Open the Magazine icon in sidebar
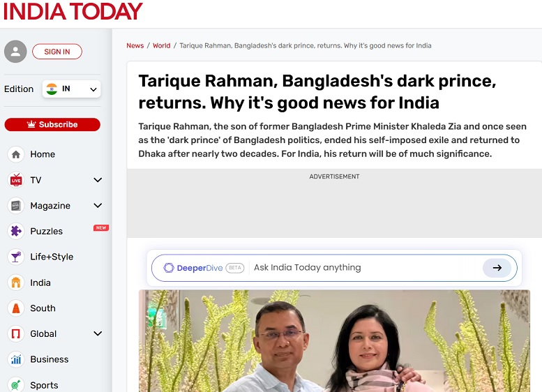This screenshot has width=542, height=392. tap(16, 206)
